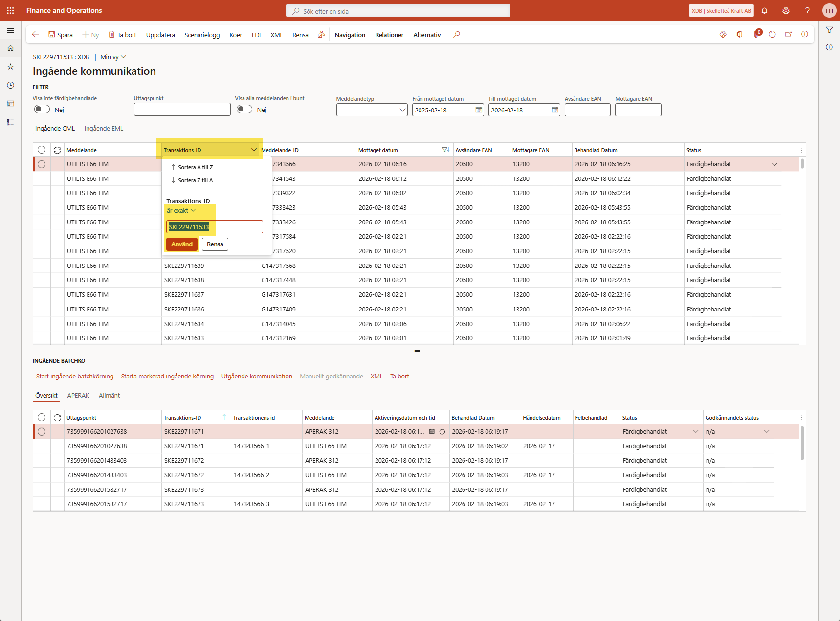Image resolution: width=840 pixels, height=621 pixels.
Task: Expand the Min vy view selector
Action: click(x=113, y=57)
